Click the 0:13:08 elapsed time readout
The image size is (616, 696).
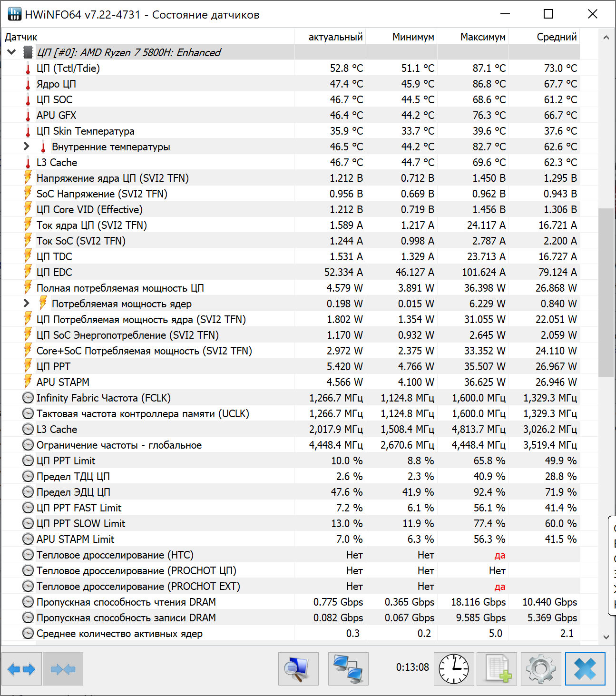pyautogui.click(x=412, y=667)
